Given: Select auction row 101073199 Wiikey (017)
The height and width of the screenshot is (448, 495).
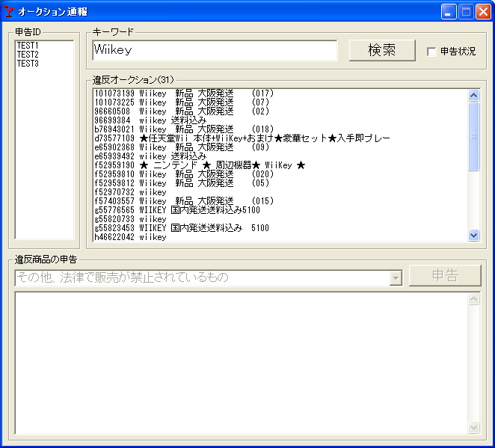Looking at the screenshot, I should 280,93.
